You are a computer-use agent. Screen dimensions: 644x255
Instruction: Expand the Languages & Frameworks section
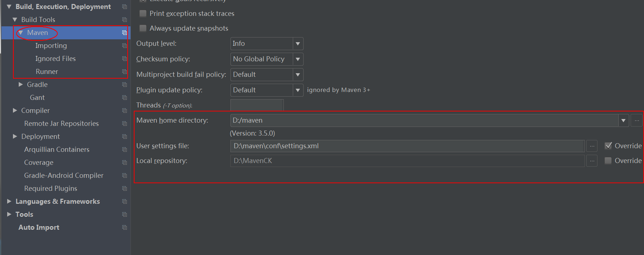[9, 201]
